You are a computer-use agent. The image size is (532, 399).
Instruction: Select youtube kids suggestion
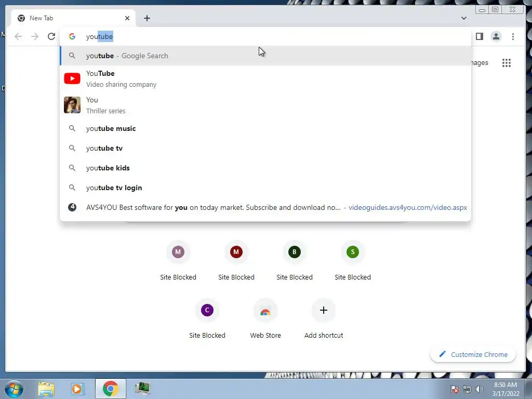tap(265, 168)
